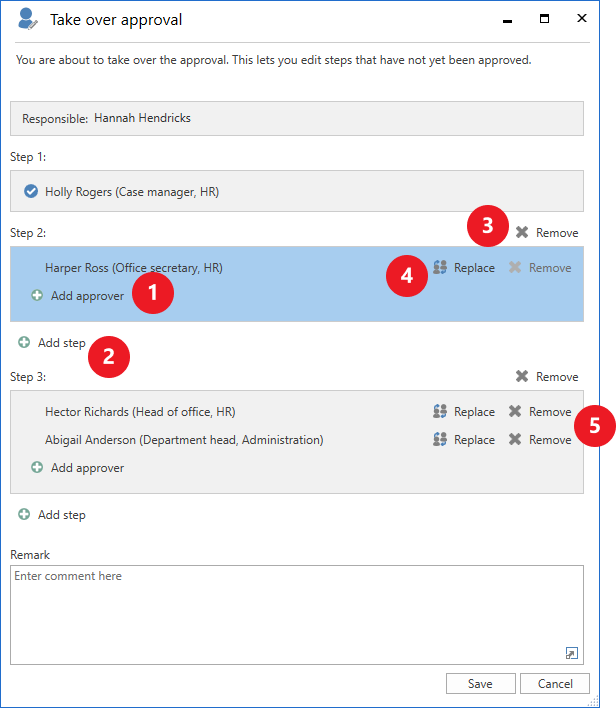Click the Replace icon for Hector Richards
The height and width of the screenshot is (708, 616).
tap(440, 412)
